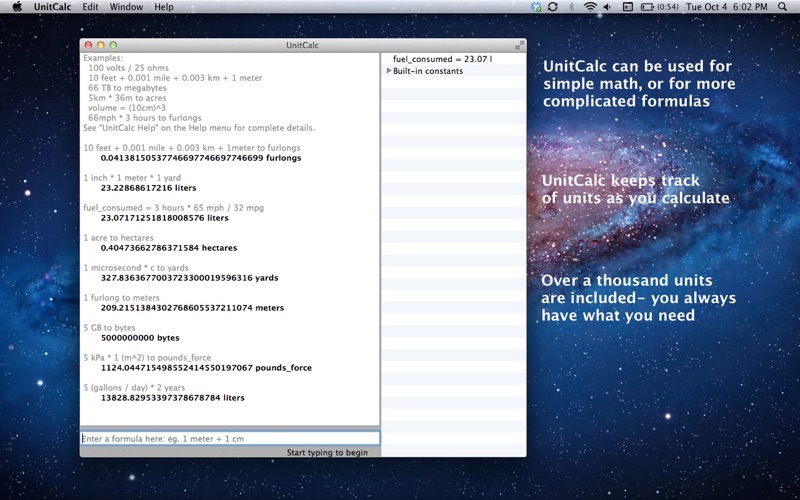This screenshot has width=800, height=500.
Task: Click the volume speaker icon
Action: coord(607,7)
